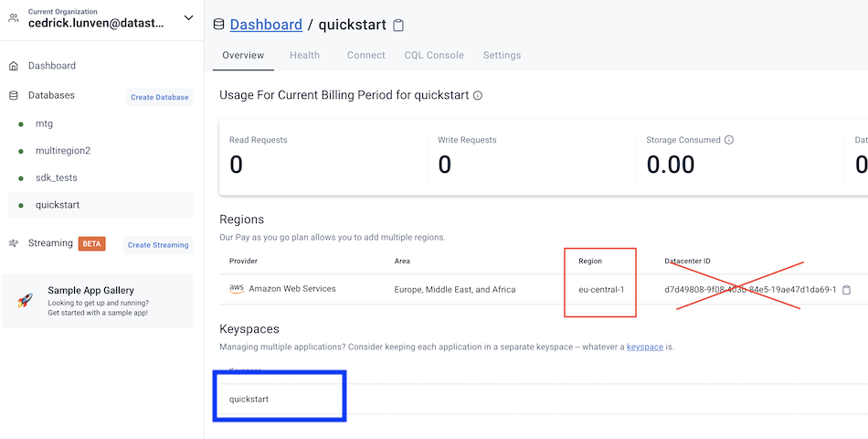Click the Area column header
Viewport: 868px width, 439px height.
point(402,261)
